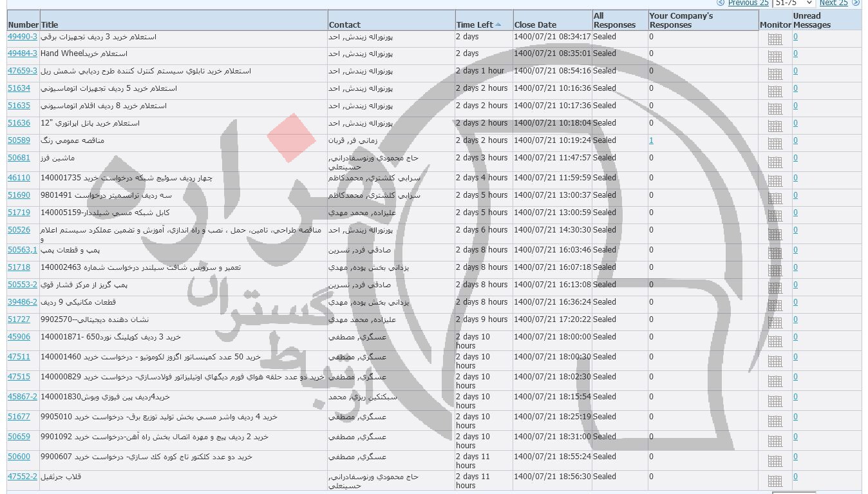This screenshot has height=494, width=868.
Task: Click Monitor icon in row 51634
Action: tap(775, 91)
